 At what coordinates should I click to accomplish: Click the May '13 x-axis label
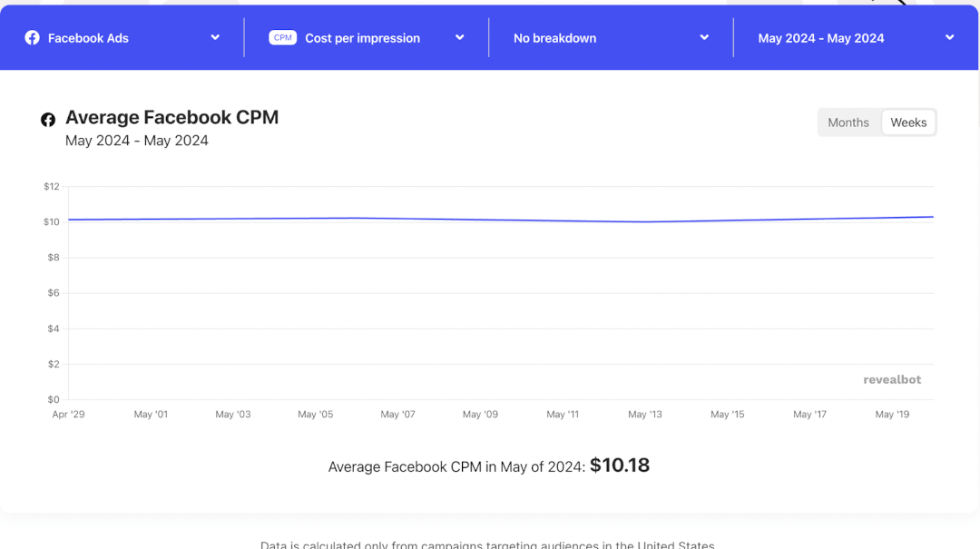[x=645, y=414]
